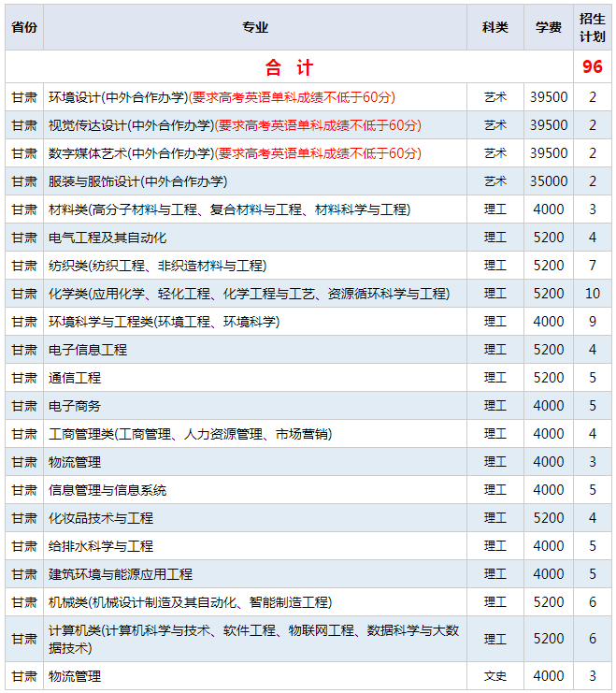Click the red total value 96
The height and width of the screenshot is (693, 616).
click(x=592, y=66)
